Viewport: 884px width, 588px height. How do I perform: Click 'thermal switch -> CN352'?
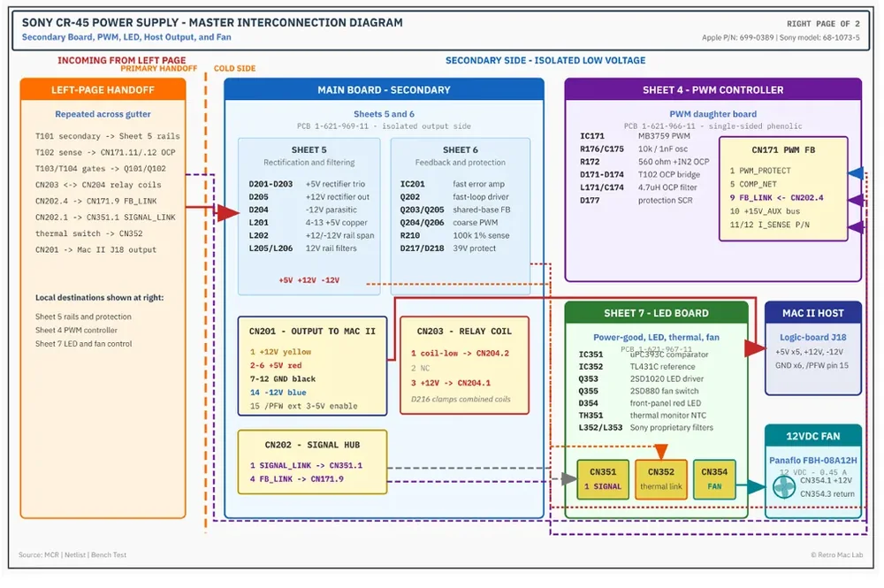[x=88, y=233]
